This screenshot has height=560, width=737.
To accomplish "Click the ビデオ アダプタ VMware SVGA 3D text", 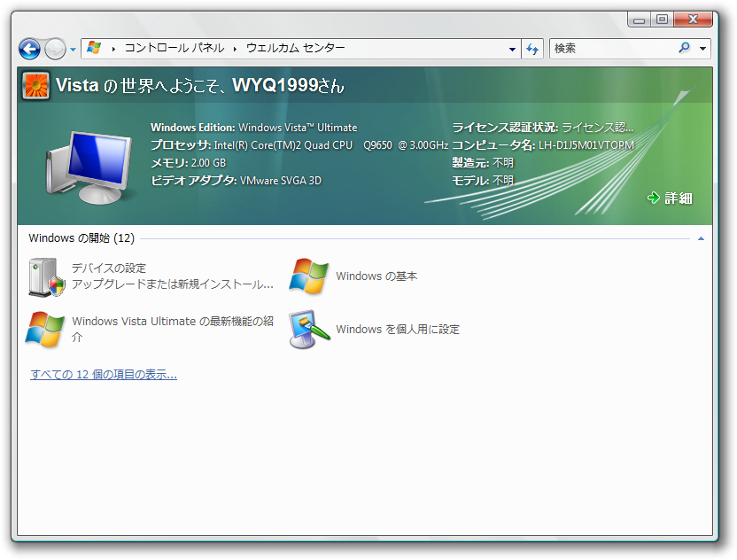I will (236, 181).
